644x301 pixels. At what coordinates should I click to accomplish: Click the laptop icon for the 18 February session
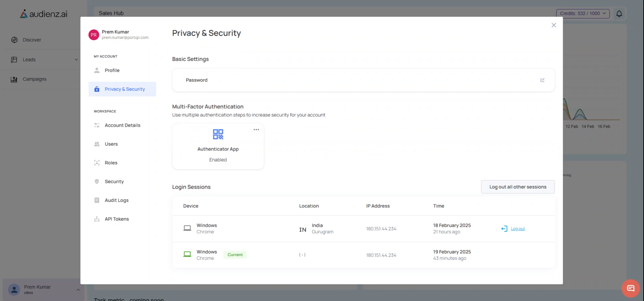pos(187,228)
